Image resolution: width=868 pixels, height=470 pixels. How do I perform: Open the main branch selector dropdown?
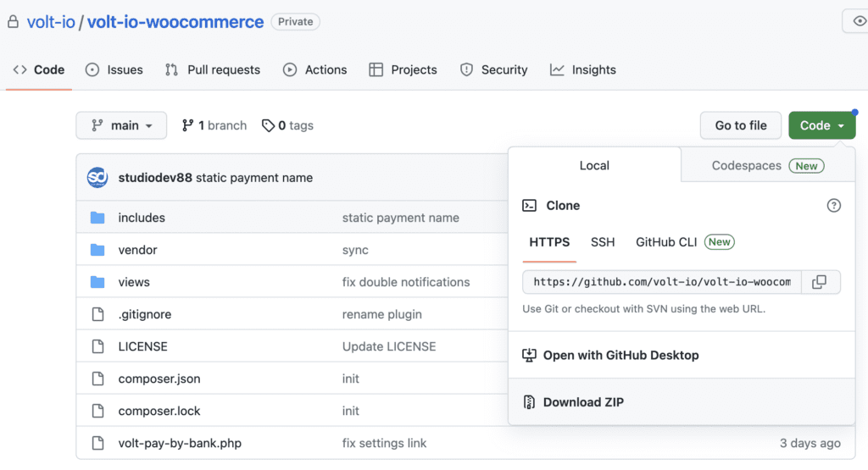click(x=121, y=125)
